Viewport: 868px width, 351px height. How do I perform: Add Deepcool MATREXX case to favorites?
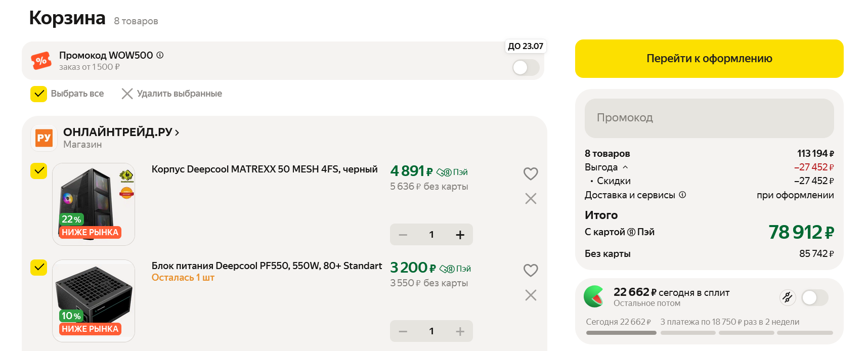531,173
